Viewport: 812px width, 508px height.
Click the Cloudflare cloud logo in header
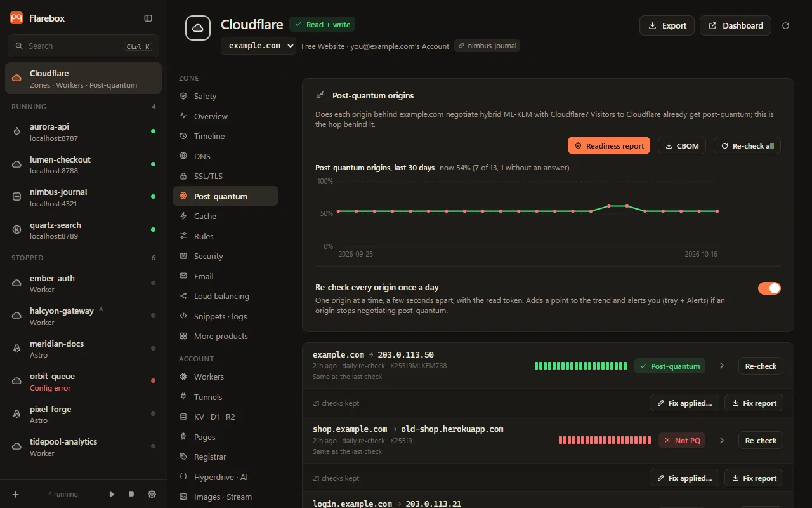pyautogui.click(x=198, y=28)
